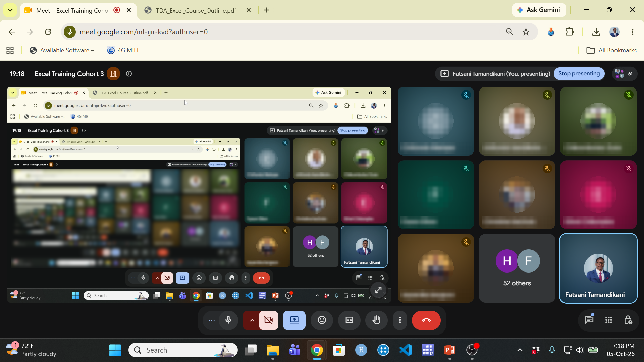Expand camera settings arrow beside camera button

[252, 320]
